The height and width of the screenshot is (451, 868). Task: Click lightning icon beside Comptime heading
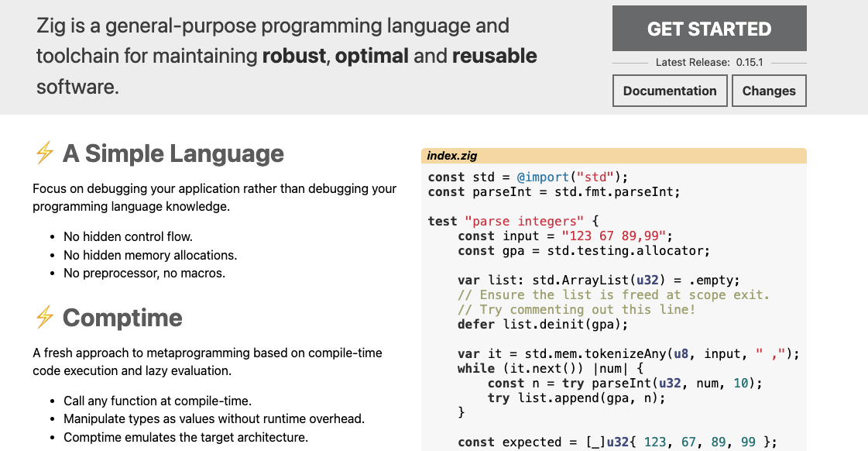45,318
